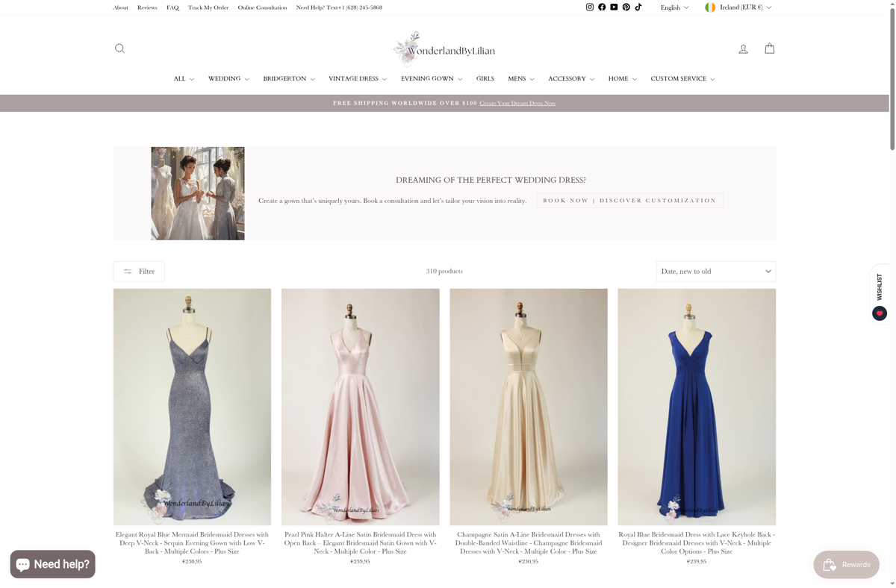Click the account login icon
The width and height of the screenshot is (896, 588).
pos(743,48)
